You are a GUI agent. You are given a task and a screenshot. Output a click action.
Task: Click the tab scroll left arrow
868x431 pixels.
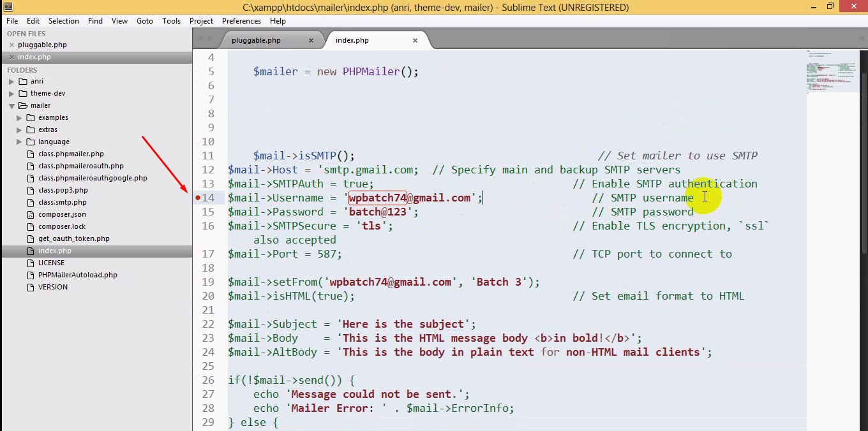[x=200, y=39]
